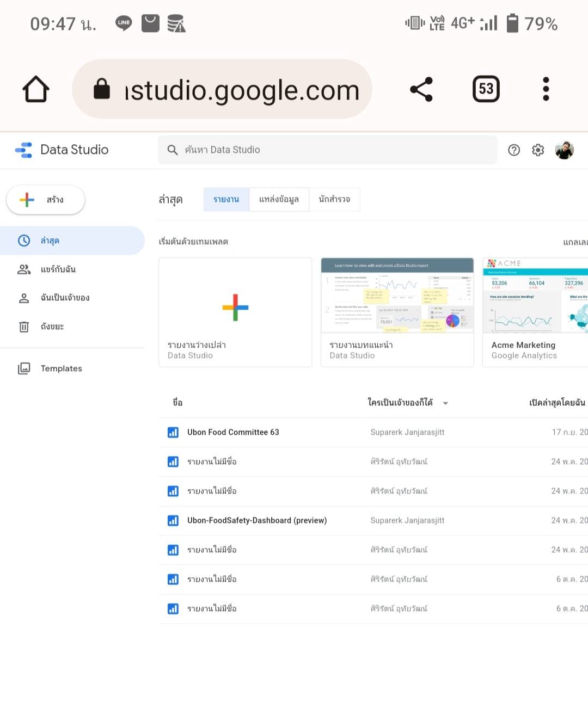Open Templates in the sidebar

[61, 368]
